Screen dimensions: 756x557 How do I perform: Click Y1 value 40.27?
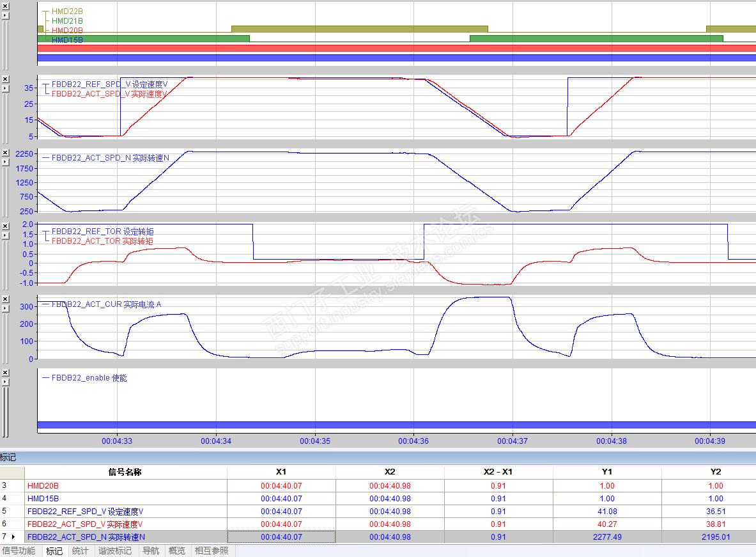tap(607, 524)
